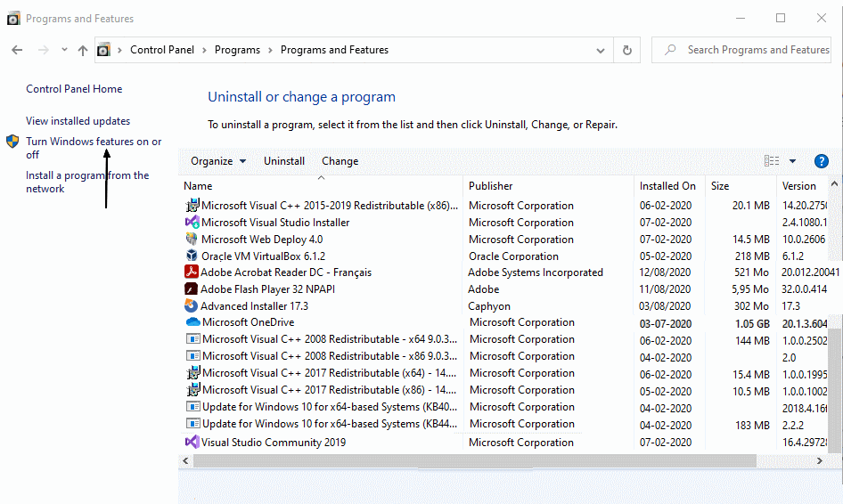Click the horizontal scrollbar thumb
This screenshot has height=504, width=843.
[x=475, y=460]
